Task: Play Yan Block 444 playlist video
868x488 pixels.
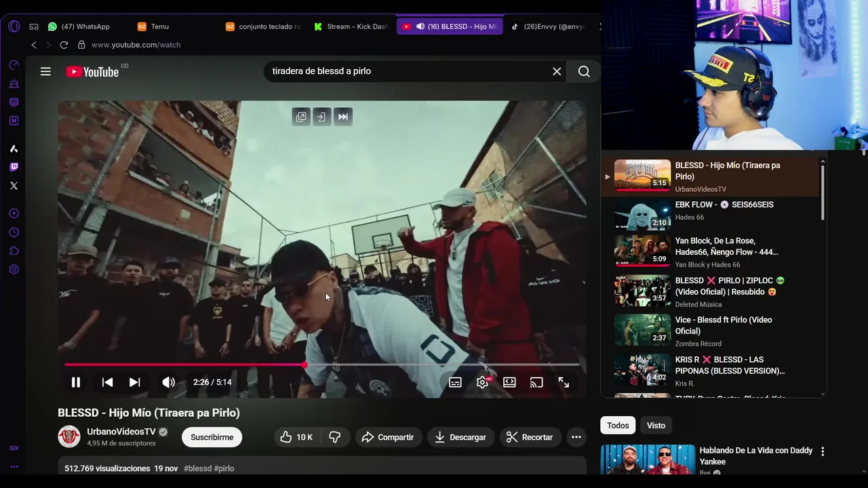Action: (709, 252)
